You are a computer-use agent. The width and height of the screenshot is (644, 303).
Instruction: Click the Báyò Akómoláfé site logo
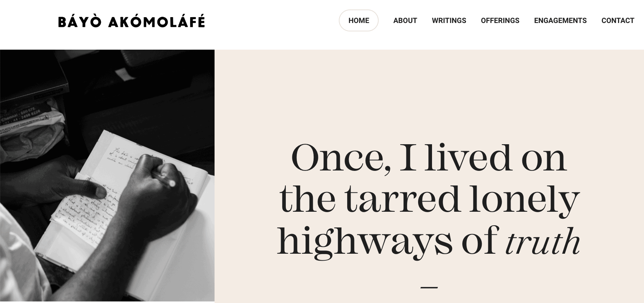[x=132, y=22]
